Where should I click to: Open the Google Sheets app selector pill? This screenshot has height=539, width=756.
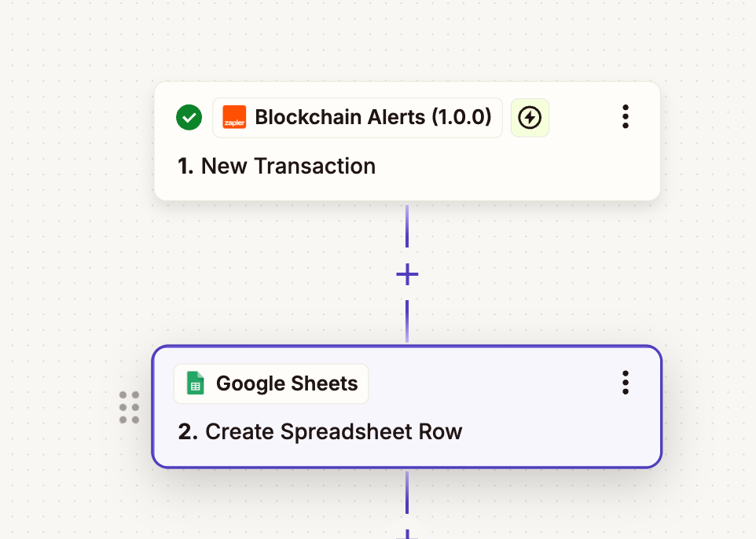pos(271,383)
